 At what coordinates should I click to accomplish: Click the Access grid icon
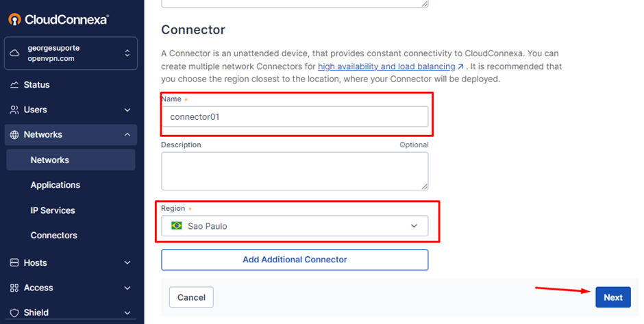pyautogui.click(x=14, y=288)
